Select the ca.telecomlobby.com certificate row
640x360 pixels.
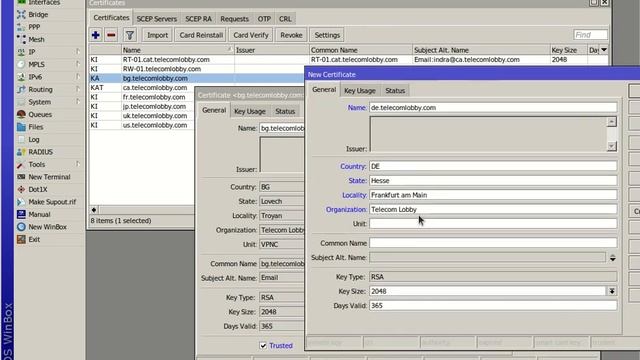141,88
